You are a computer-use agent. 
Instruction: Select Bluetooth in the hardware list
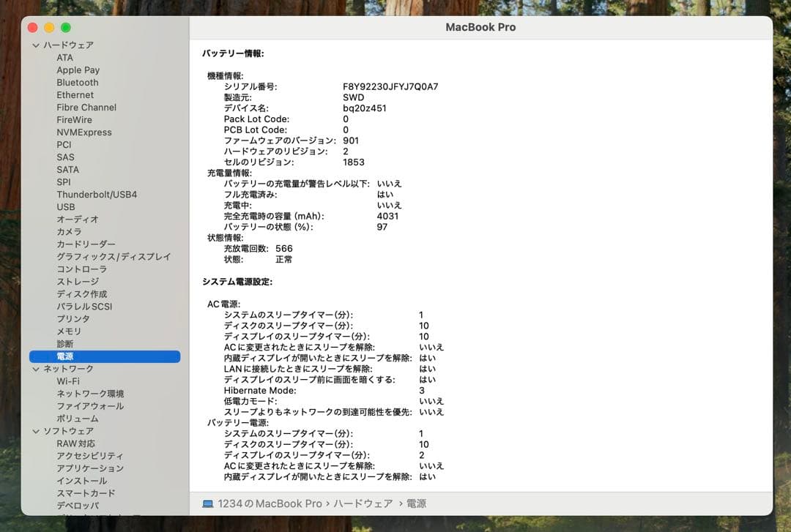pos(78,82)
